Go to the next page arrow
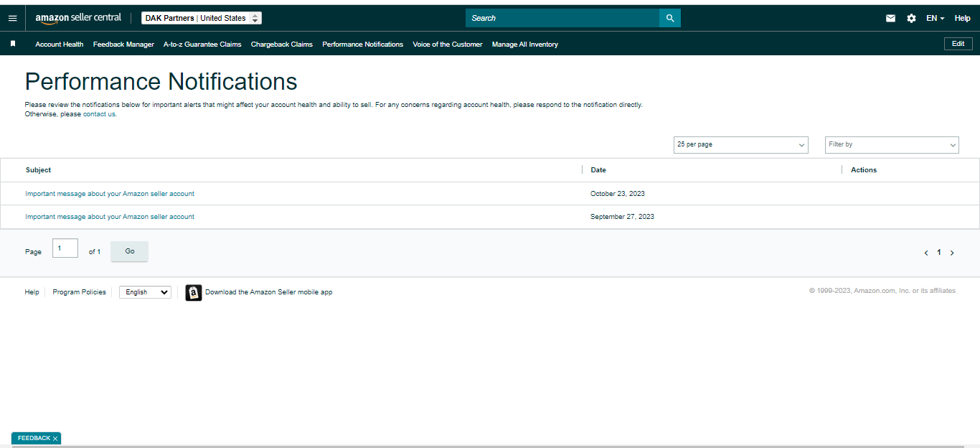The width and height of the screenshot is (980, 448). [952, 253]
